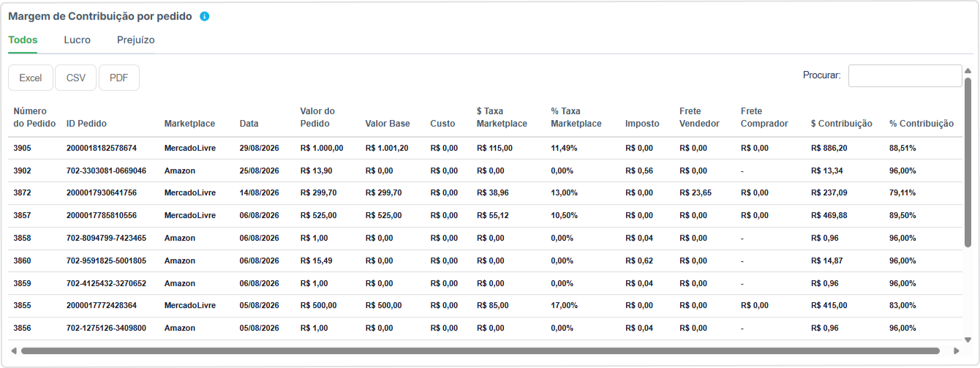Click contribution percentage 79,11%
Viewport: 980px width, 368px height.
click(902, 193)
